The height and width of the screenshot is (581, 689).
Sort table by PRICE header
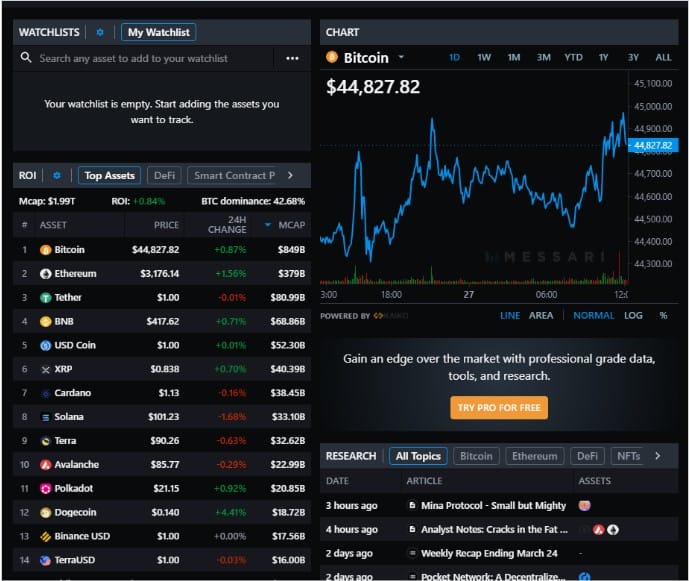pos(166,225)
